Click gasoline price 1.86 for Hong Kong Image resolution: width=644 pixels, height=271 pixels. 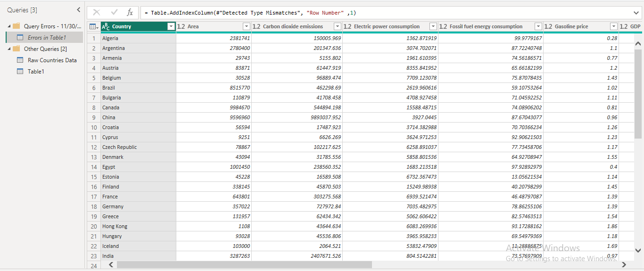tap(612, 226)
